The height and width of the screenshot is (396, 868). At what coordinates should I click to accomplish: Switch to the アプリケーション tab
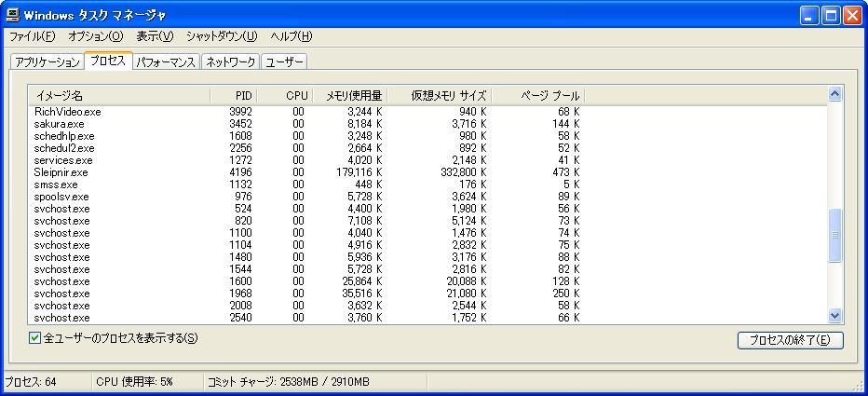(47, 62)
